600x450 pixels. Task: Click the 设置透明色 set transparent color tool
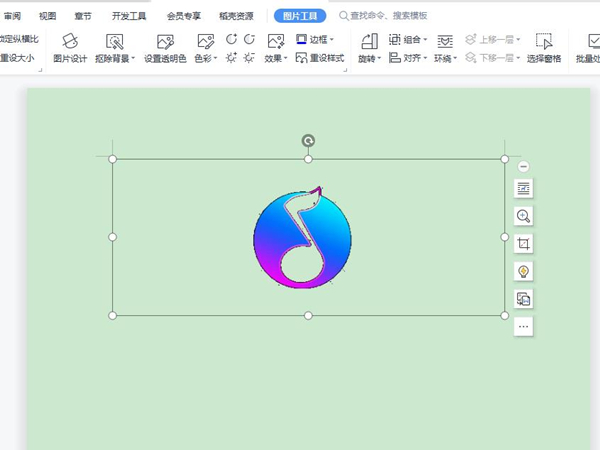(x=165, y=48)
